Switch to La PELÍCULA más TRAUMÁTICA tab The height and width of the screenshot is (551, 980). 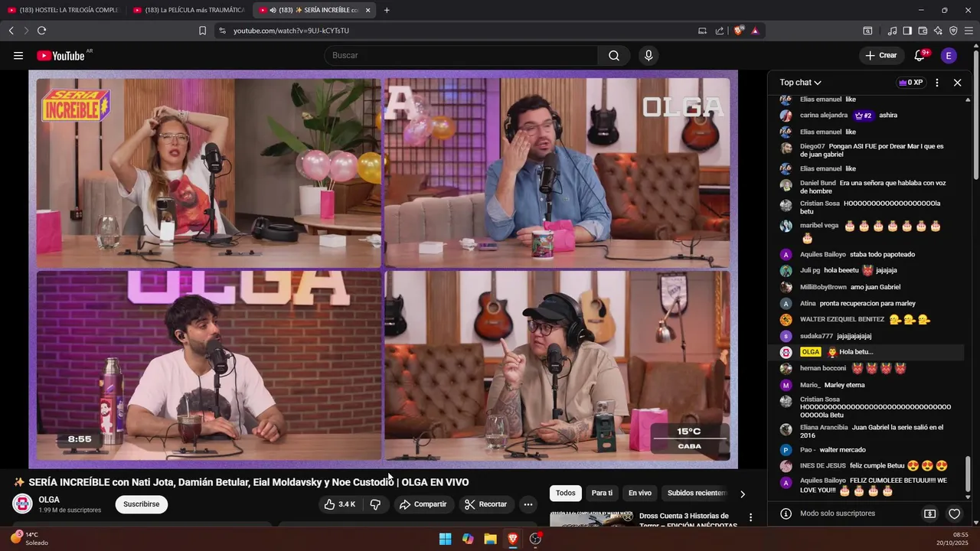coord(189,10)
